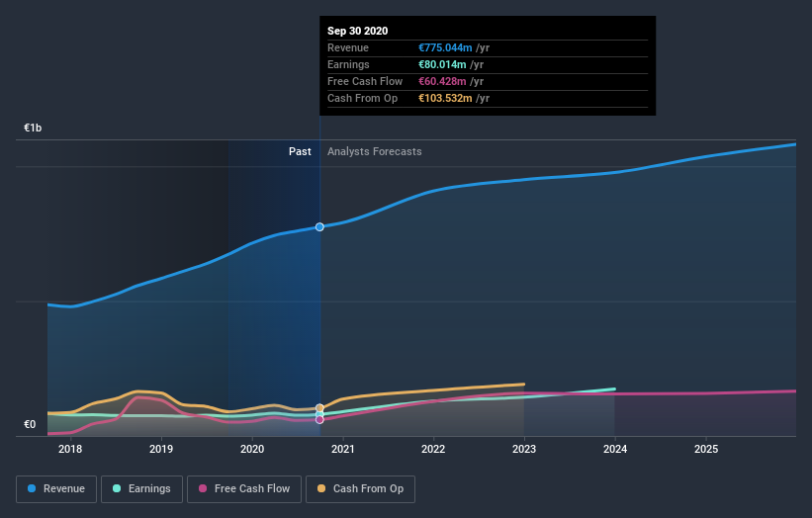Toggle the Cash From Op legend series
812x518 pixels.
click(x=360, y=489)
